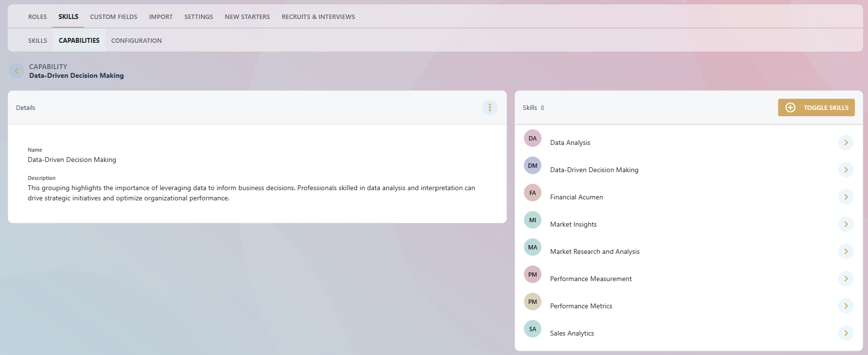Screen dimensions: 868x355
Task: Open Financial Acumen via its chevron
Action: click(x=846, y=197)
